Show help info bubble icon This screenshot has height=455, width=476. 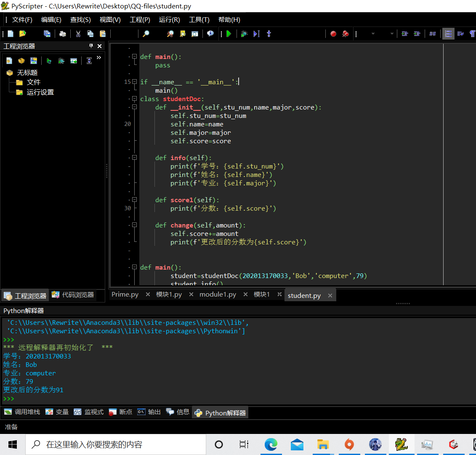(210, 34)
